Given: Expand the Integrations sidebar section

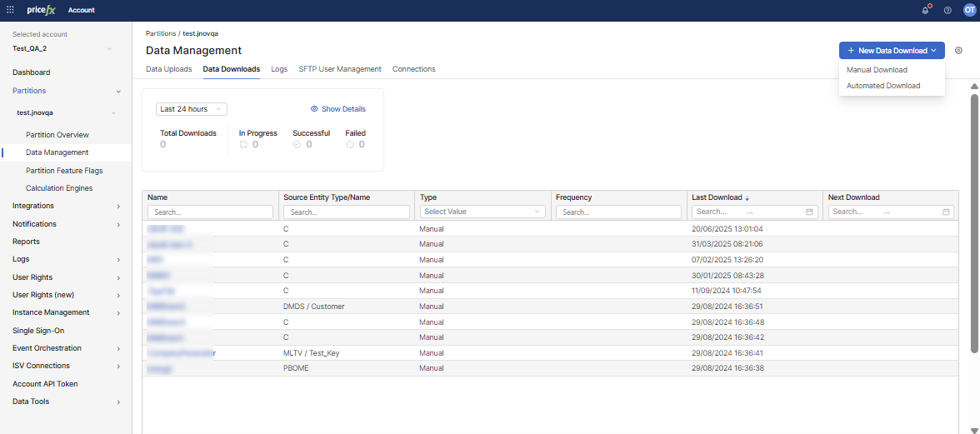Looking at the screenshot, I should click(x=117, y=206).
